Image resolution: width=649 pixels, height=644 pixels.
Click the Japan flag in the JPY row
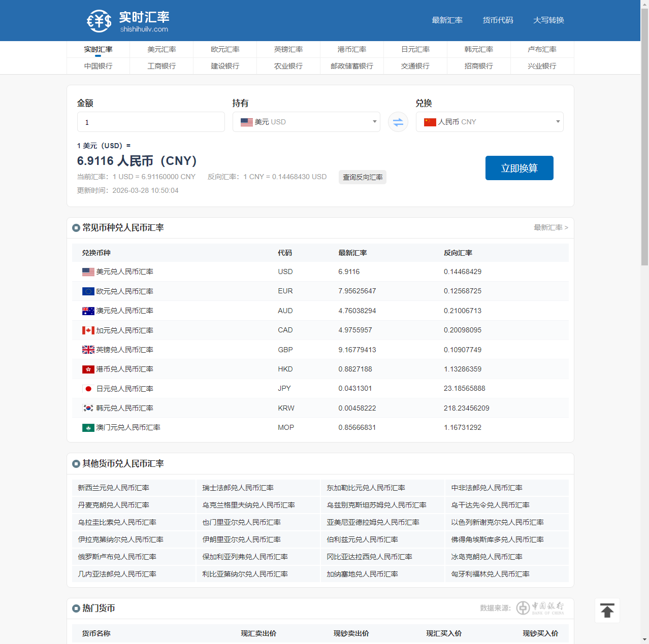point(87,388)
